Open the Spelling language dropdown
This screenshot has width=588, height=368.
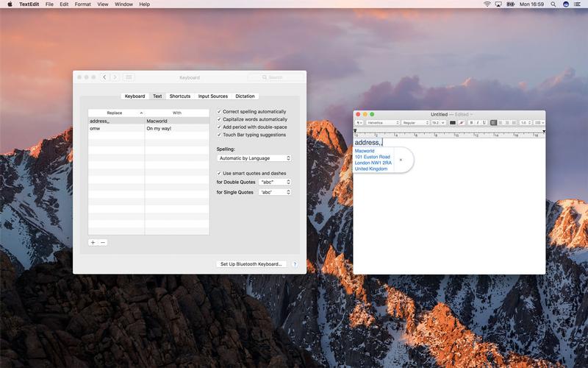point(254,158)
